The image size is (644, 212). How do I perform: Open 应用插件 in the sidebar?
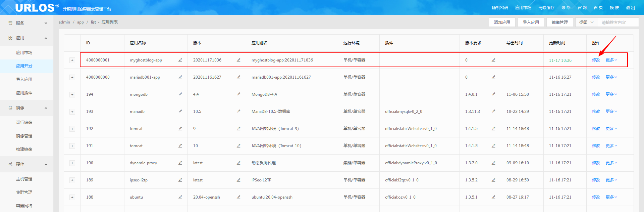tap(24, 93)
